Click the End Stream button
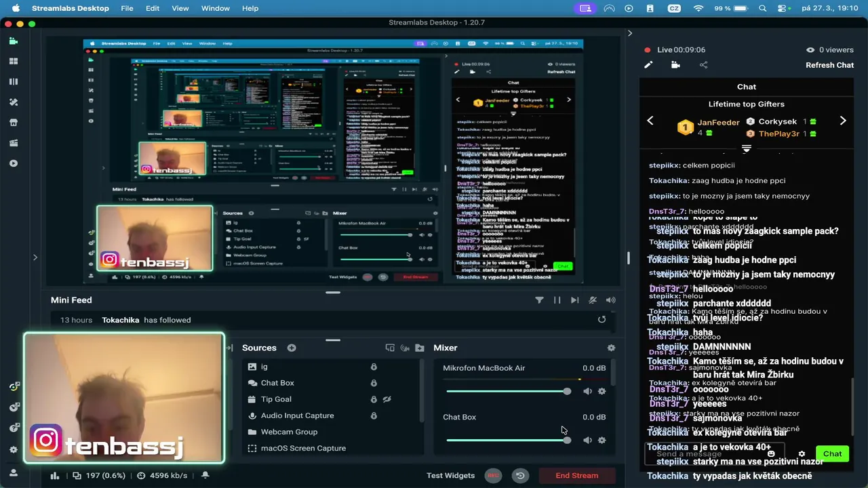 (577, 476)
